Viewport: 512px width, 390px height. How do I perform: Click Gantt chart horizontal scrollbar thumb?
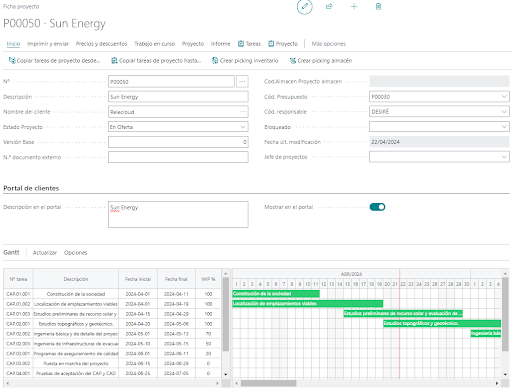[269, 383]
